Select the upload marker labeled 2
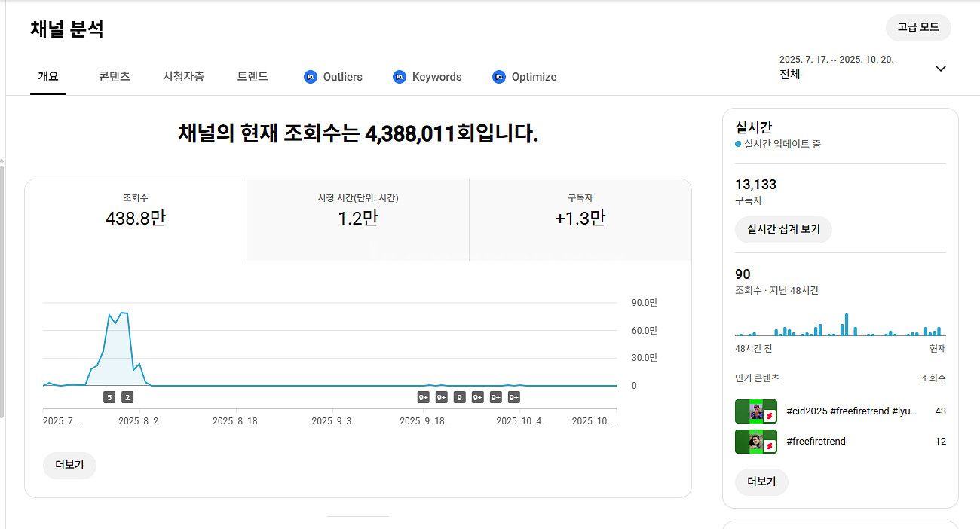 click(x=127, y=397)
